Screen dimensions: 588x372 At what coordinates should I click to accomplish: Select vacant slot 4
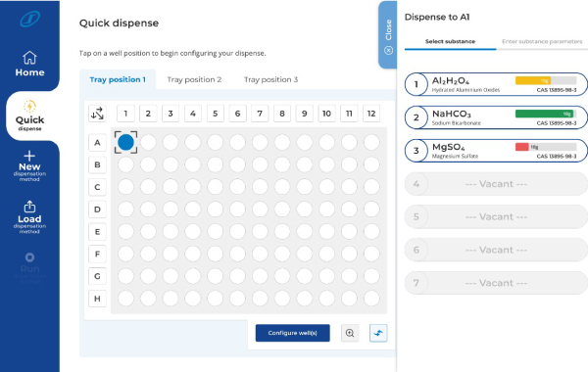[496, 184]
